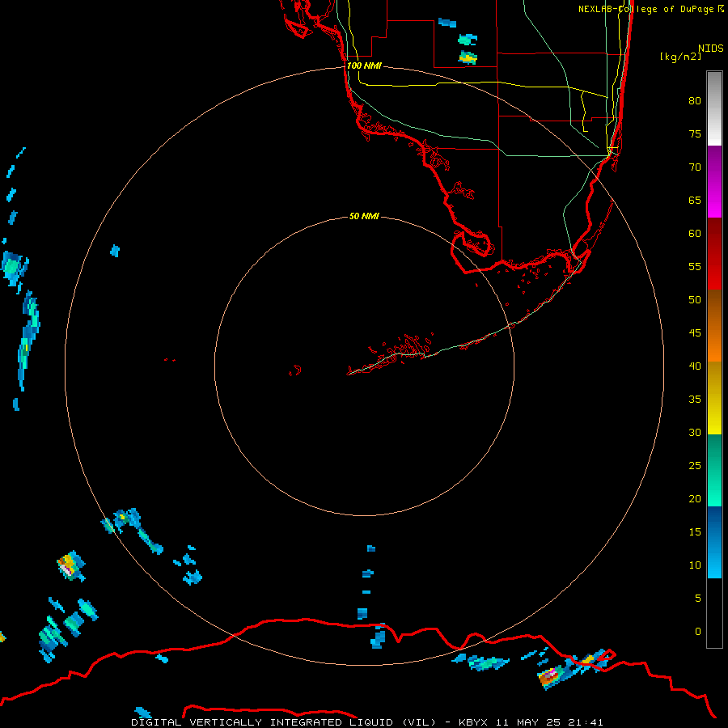Click the scale value 80
The height and width of the screenshot is (728, 728).
tap(695, 101)
